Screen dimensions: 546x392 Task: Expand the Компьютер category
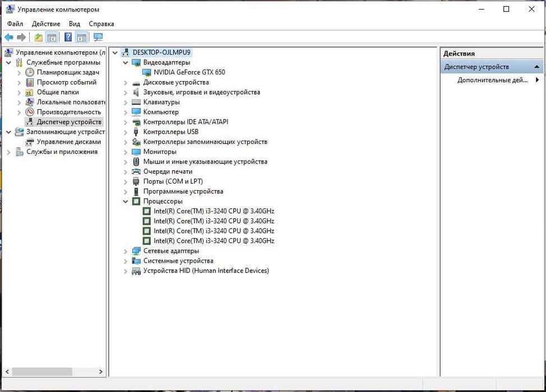(126, 113)
